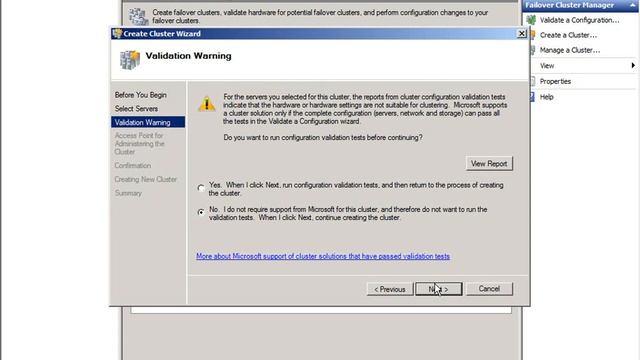Expand the View submenu arrow
This screenshot has height=360, width=640.
(x=633, y=65)
